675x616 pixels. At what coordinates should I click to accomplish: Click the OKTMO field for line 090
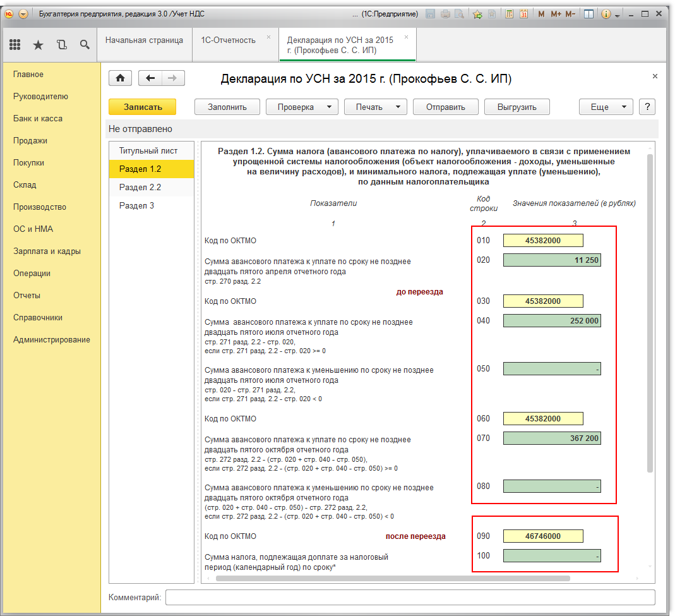[x=542, y=536]
